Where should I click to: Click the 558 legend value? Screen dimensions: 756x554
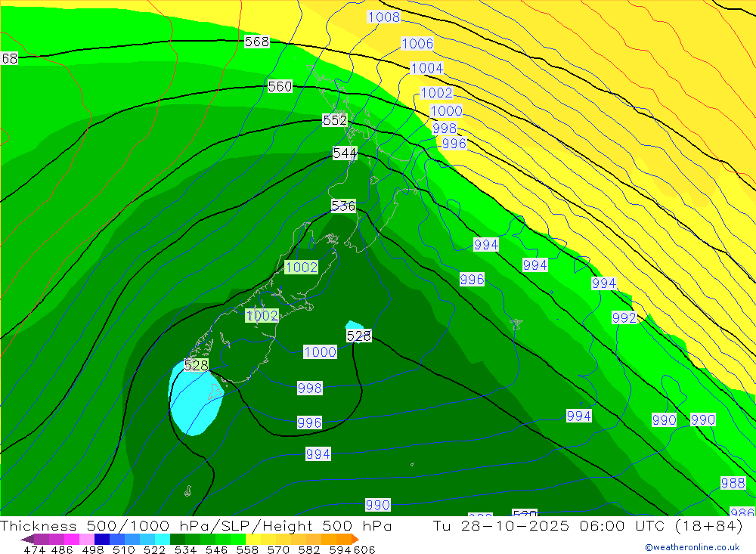[247, 549]
